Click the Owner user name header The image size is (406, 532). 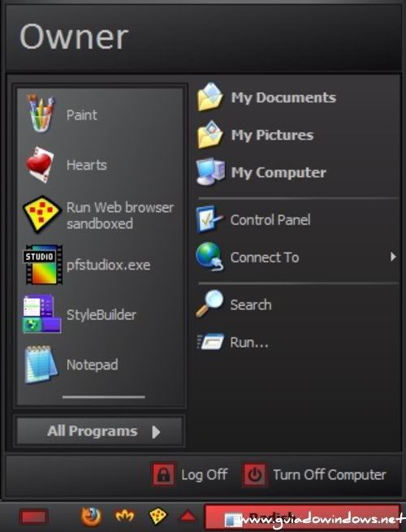[x=74, y=37]
